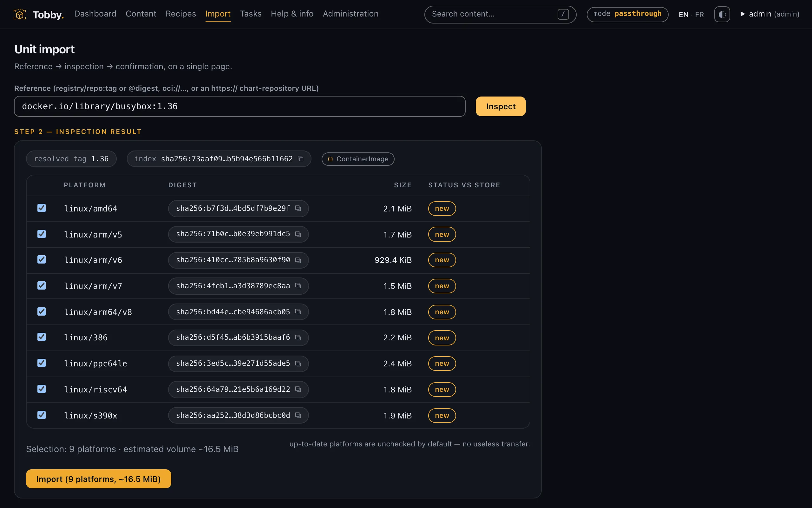Viewport: 812px width, 508px height.
Task: Open the Content menu item
Action: (141, 14)
